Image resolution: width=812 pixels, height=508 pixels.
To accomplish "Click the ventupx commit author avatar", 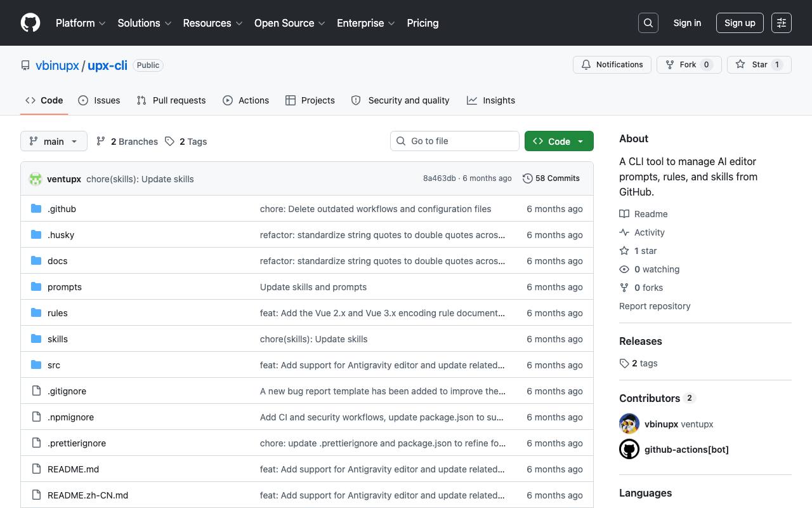I will [36, 179].
